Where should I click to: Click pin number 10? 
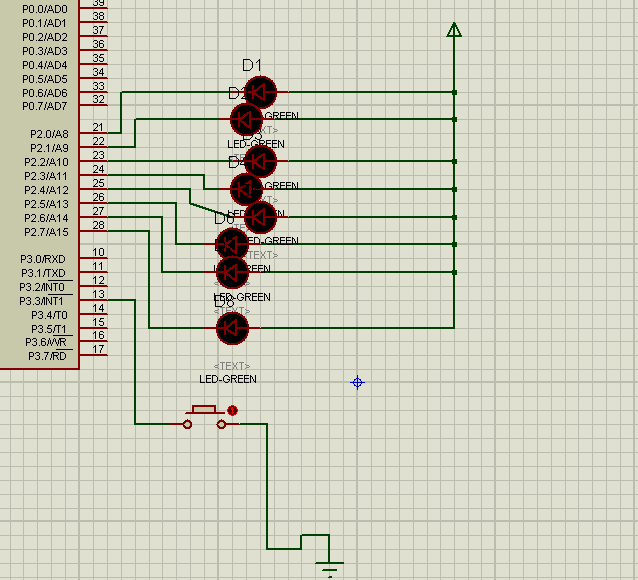(x=98, y=252)
